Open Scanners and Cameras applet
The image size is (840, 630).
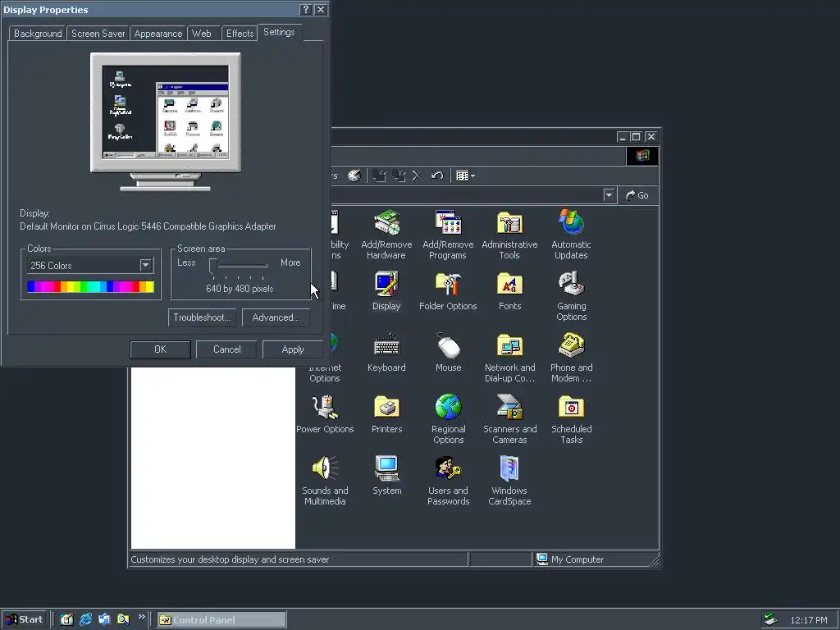[509, 419]
